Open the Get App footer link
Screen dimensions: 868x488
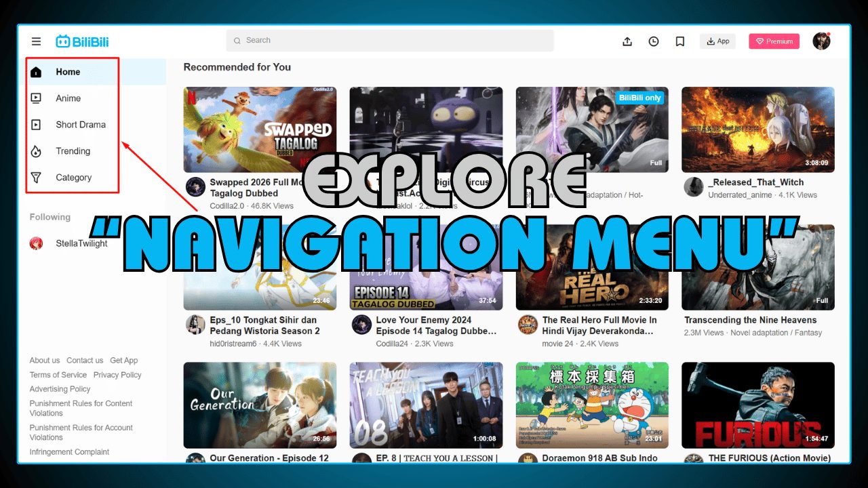tap(124, 361)
